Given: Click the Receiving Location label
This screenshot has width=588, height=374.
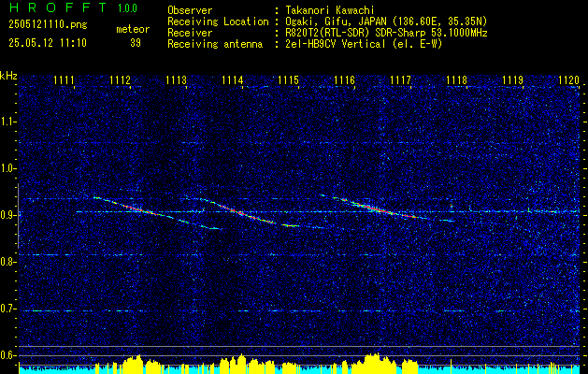Looking at the screenshot, I should [218, 22].
